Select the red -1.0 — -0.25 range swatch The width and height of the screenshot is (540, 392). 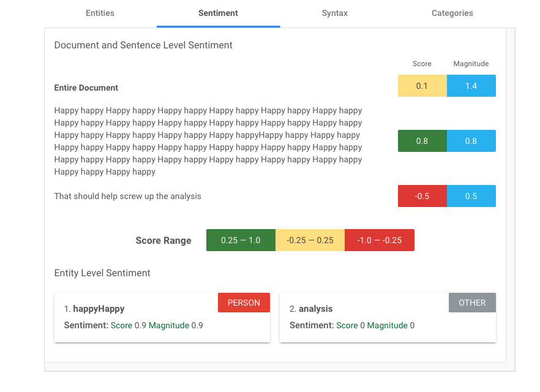coord(379,240)
